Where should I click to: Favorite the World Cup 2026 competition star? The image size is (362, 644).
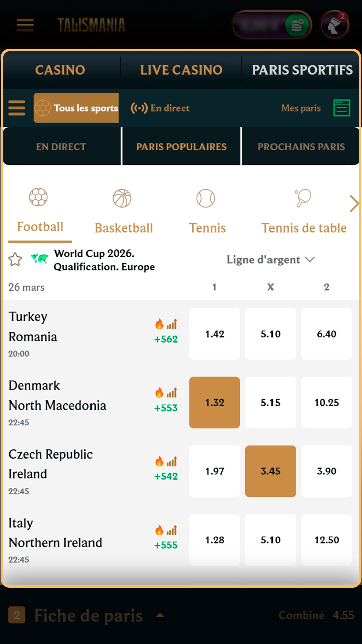[x=15, y=259]
